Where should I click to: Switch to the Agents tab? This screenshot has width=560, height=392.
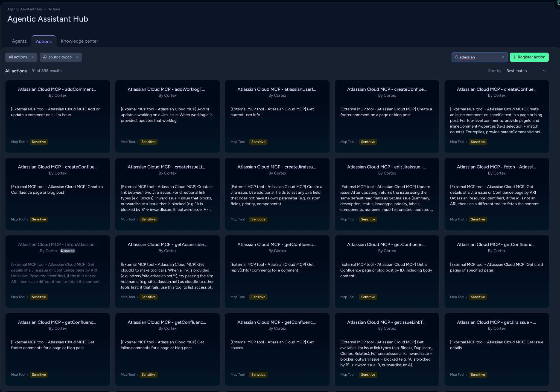coord(19,41)
